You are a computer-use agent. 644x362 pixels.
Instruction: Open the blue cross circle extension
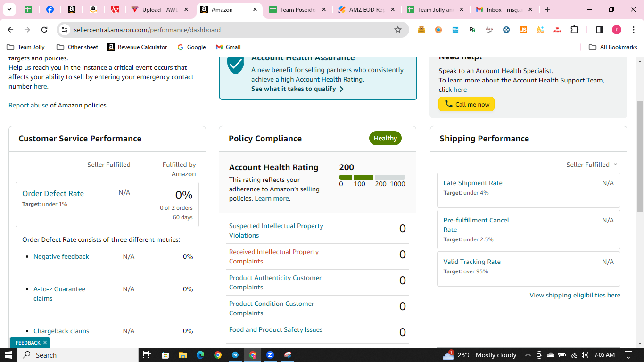(506, 30)
